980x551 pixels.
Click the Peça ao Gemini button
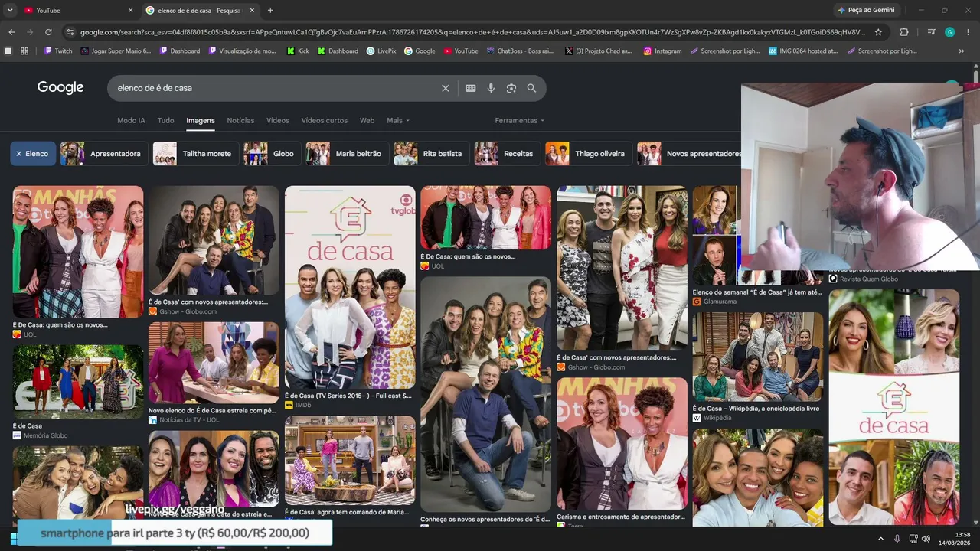point(867,10)
